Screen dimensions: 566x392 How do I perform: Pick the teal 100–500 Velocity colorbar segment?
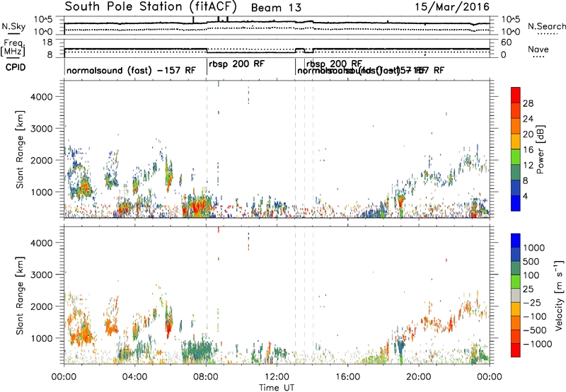(x=516, y=268)
